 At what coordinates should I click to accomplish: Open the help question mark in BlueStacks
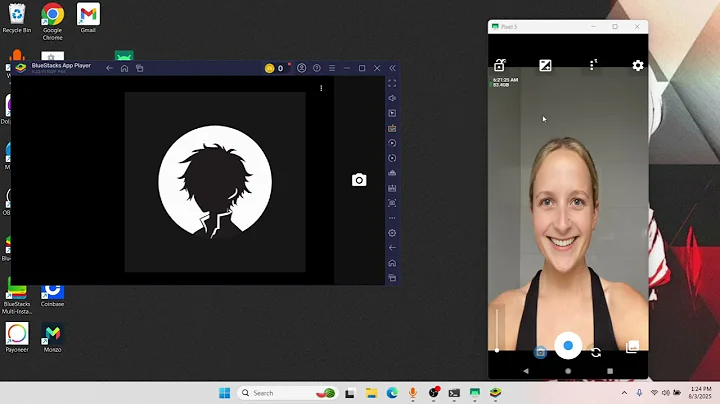(x=317, y=68)
